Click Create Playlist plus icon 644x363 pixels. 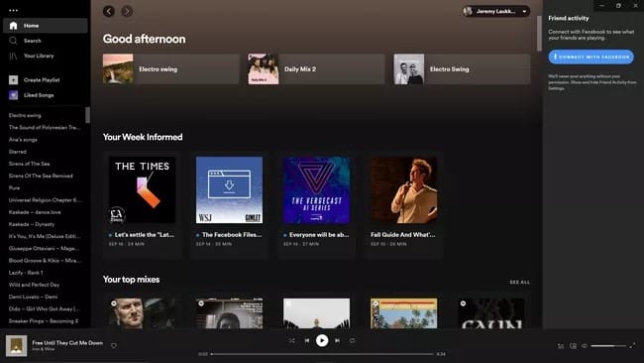(x=14, y=79)
